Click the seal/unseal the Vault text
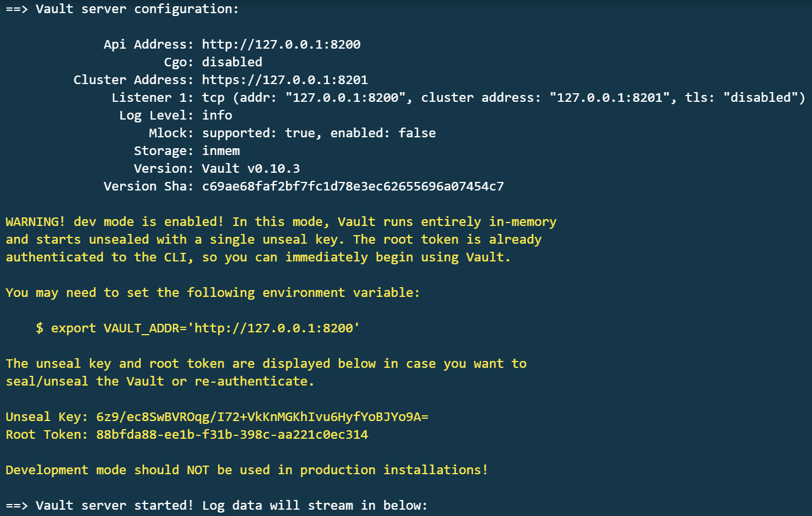Image resolution: width=812 pixels, height=516 pixels. click(85, 382)
